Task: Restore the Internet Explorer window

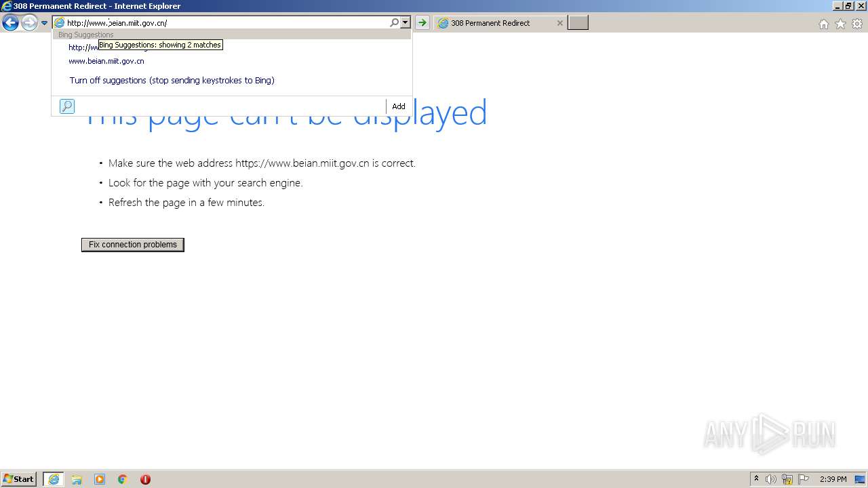Action: (848, 6)
